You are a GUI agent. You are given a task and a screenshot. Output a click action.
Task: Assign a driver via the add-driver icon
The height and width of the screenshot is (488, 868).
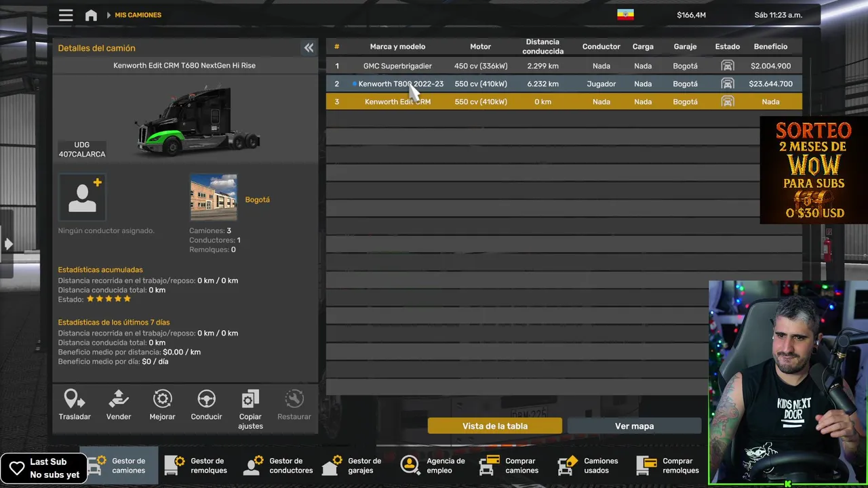pos(82,197)
